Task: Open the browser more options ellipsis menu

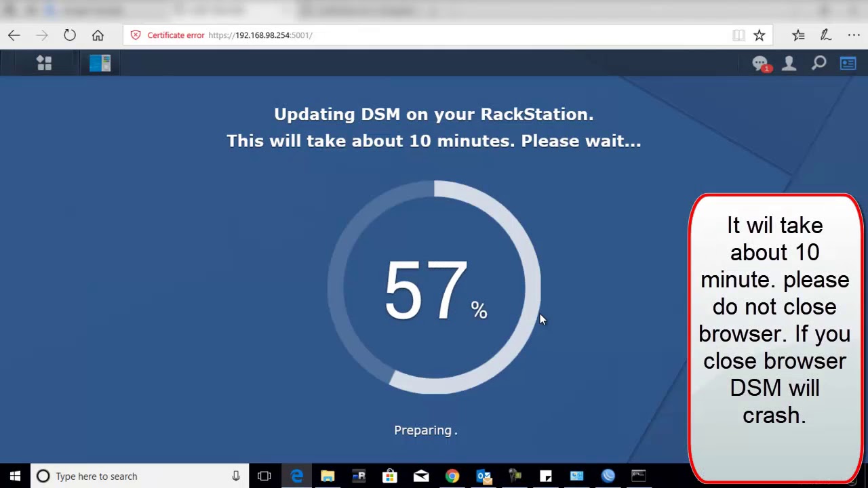Action: point(853,35)
